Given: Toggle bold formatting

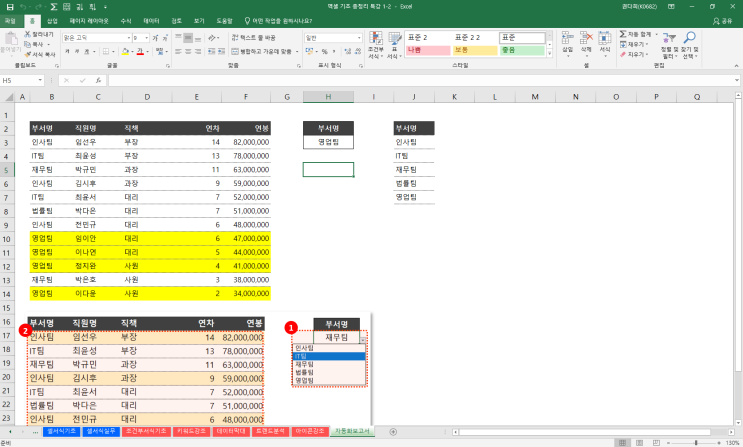Looking at the screenshot, I should 67,51.
